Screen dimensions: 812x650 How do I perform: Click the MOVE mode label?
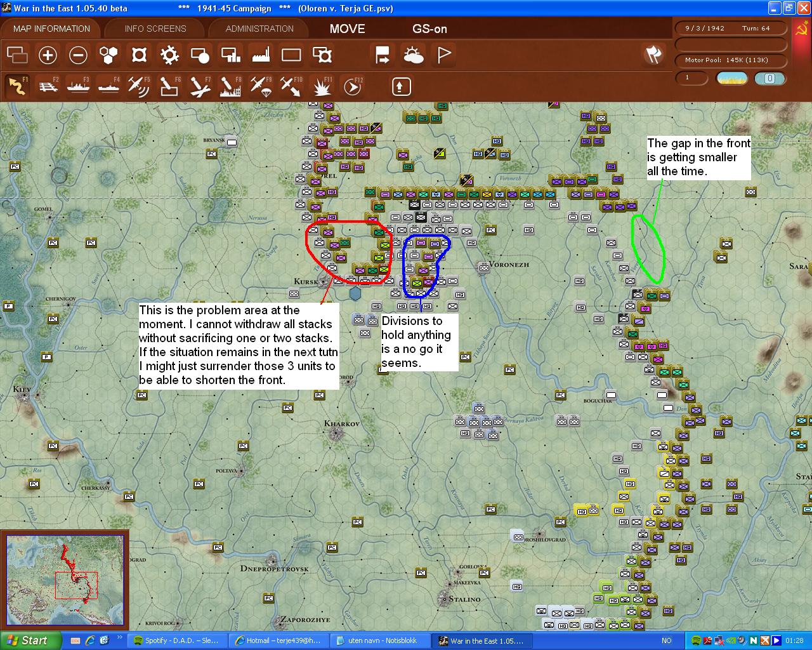[x=348, y=29]
